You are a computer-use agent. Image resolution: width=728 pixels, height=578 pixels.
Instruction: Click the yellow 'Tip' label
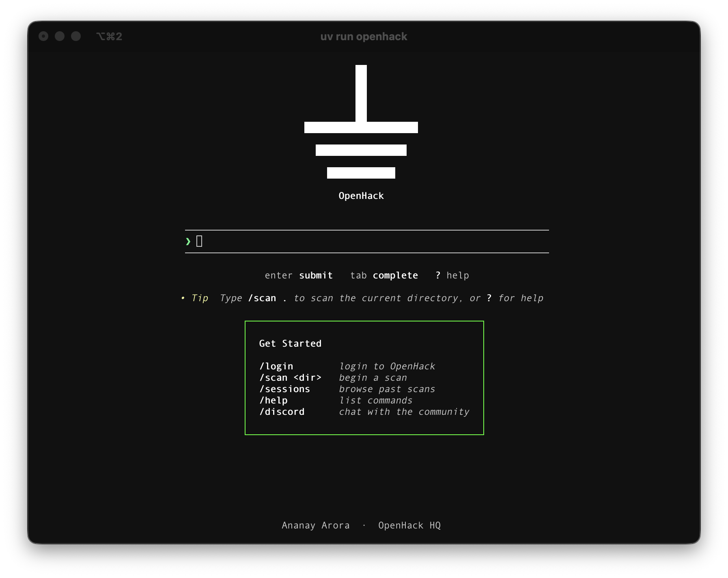click(199, 298)
